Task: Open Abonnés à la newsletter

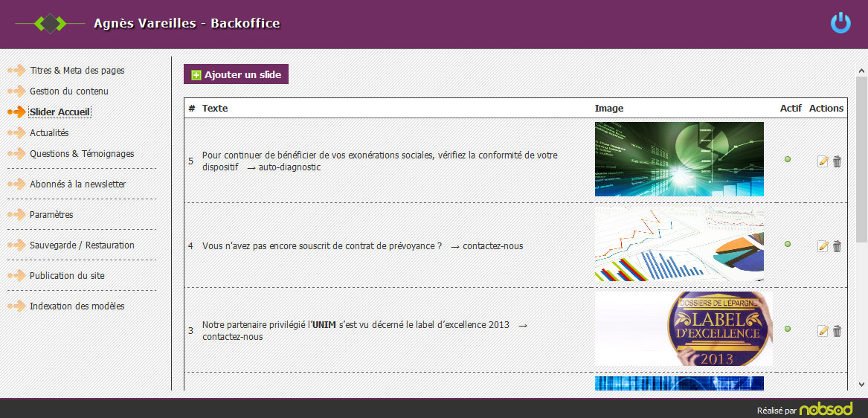Action: coord(77,184)
